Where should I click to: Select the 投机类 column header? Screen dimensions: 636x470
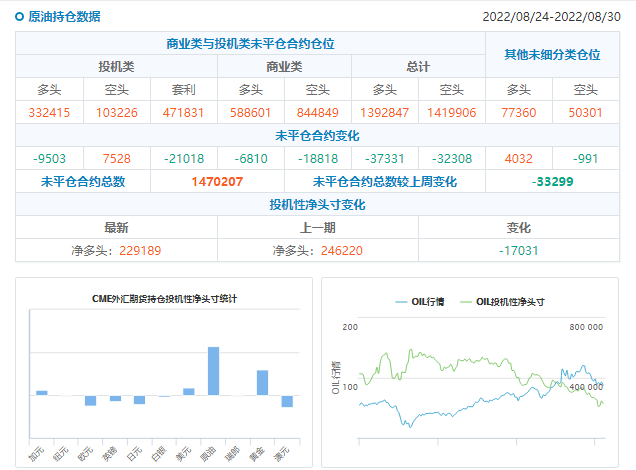coord(116,66)
